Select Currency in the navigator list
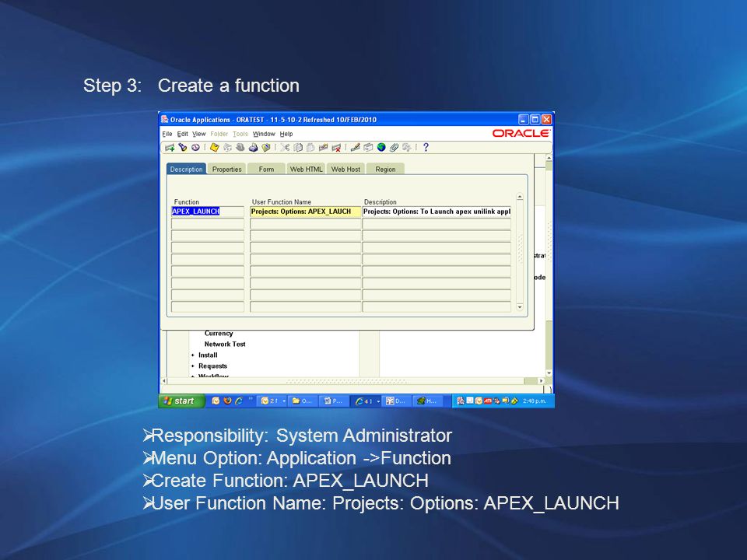The image size is (747, 560). (x=219, y=334)
